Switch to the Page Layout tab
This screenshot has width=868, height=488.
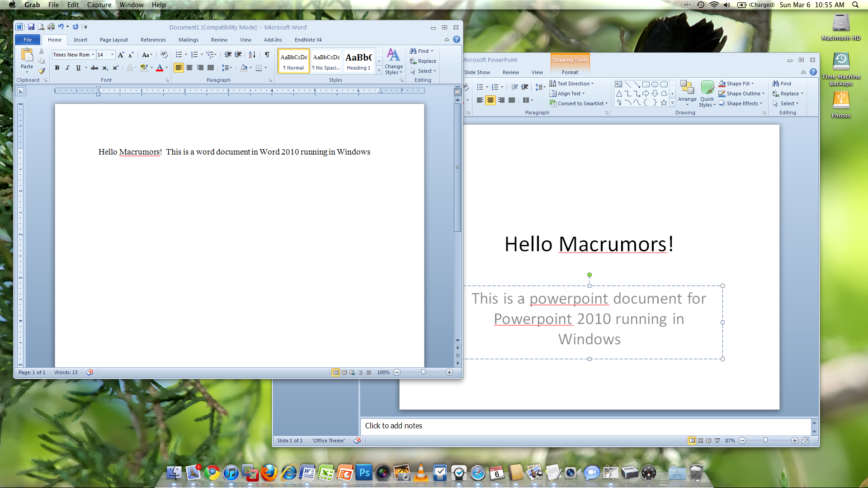(x=113, y=40)
